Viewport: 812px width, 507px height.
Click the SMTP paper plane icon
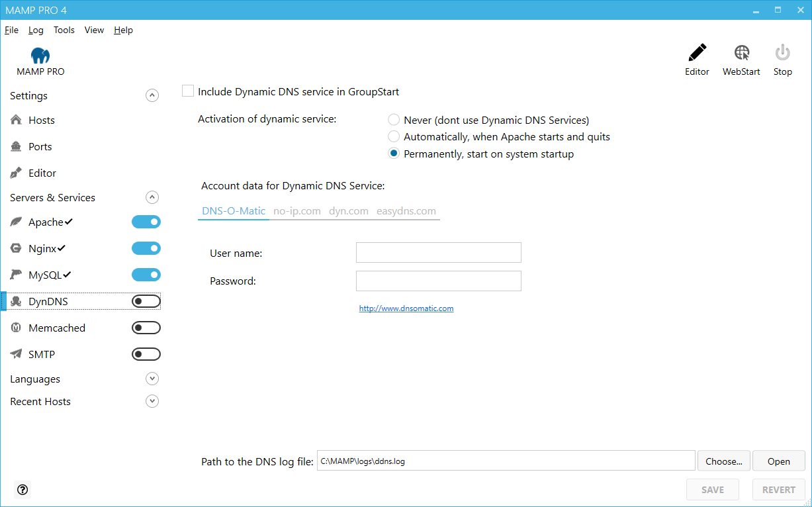pos(17,354)
